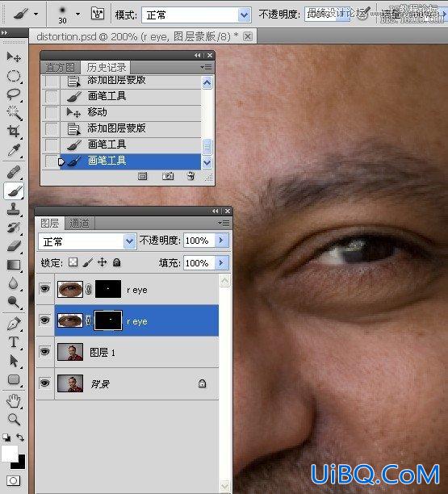
Task: Click the History panel scrollbar thumb
Action: click(207, 147)
